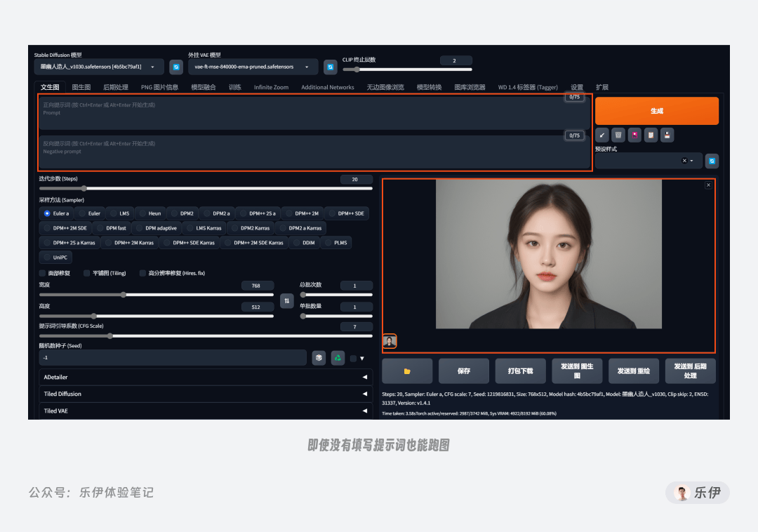Switch to the 图生图 tab
The image size is (758, 532).
pos(81,87)
